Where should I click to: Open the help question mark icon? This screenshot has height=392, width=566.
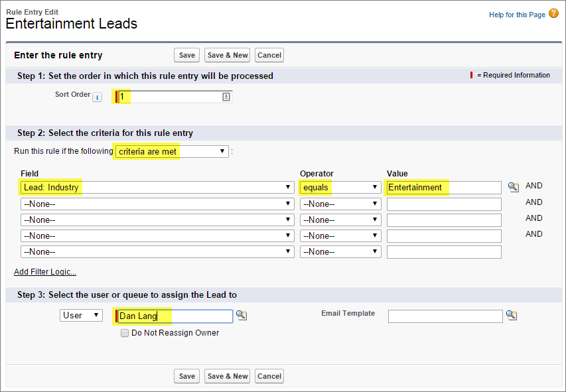553,14
